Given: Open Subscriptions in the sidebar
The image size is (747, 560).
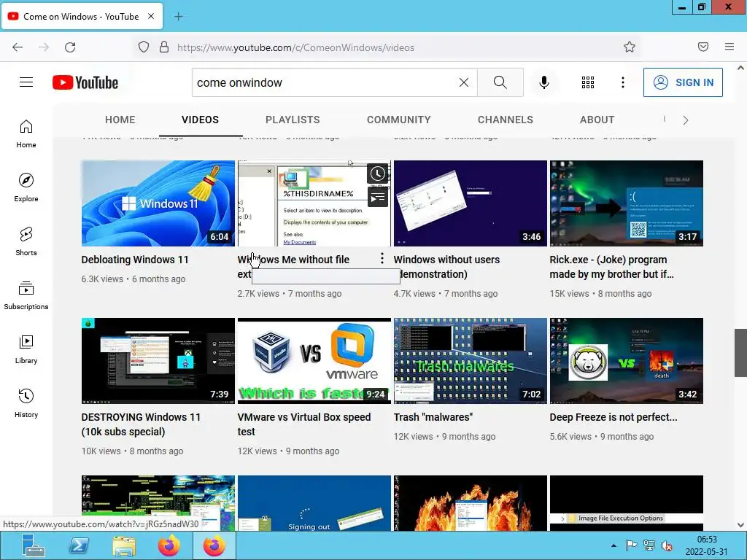Looking at the screenshot, I should click(26, 295).
